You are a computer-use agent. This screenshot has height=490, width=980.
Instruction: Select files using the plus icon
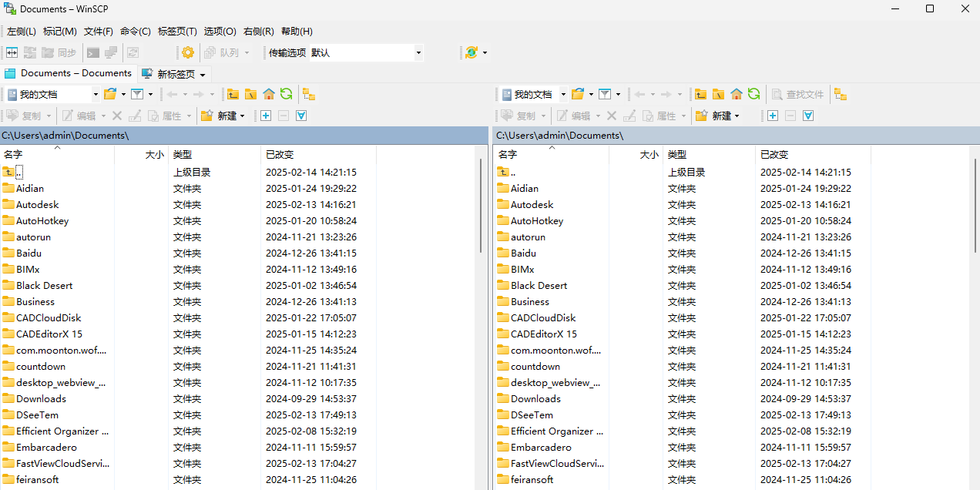tap(265, 116)
